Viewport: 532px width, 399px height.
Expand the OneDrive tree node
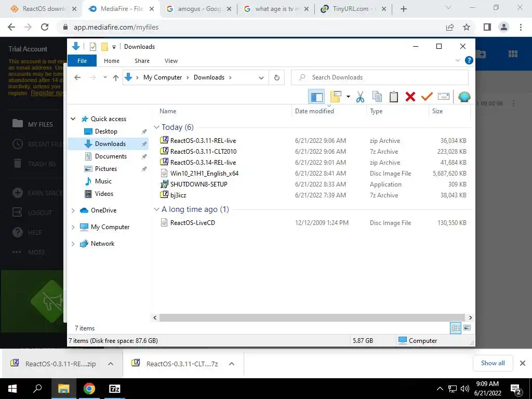(x=73, y=210)
